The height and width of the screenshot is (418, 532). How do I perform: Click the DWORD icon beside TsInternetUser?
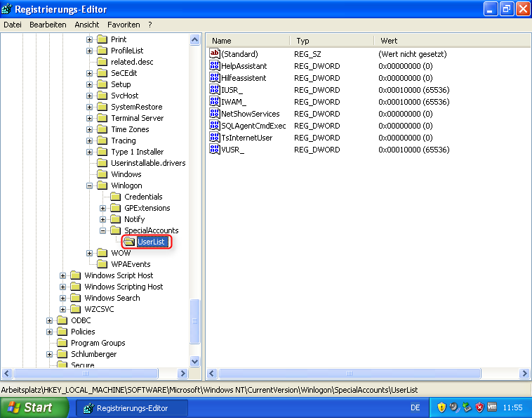(x=215, y=137)
